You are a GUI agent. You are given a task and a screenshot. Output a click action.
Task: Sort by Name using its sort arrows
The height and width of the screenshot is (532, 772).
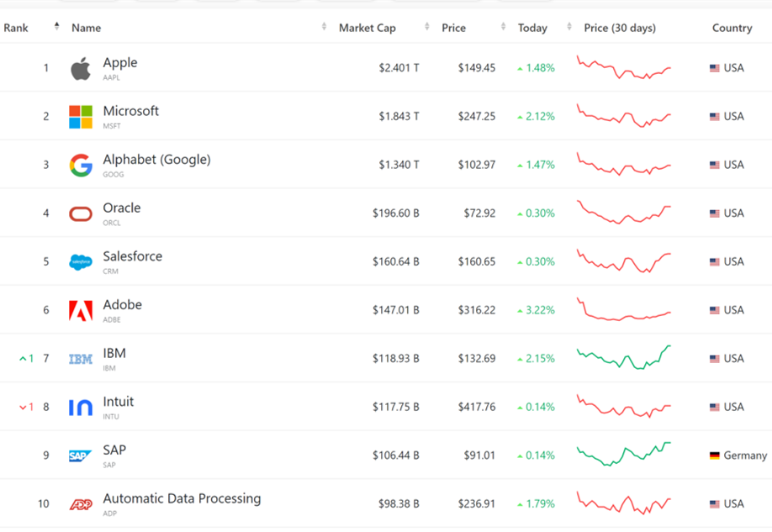[324, 26]
